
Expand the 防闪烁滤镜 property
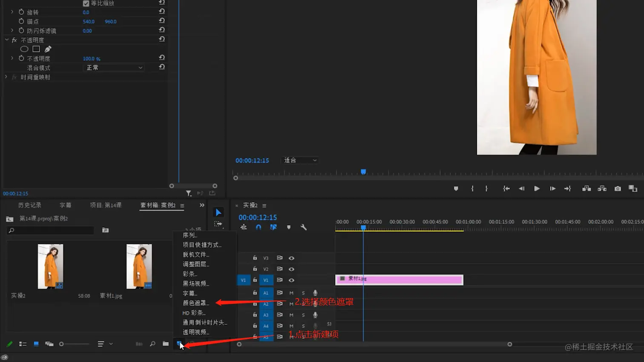pos(12,30)
